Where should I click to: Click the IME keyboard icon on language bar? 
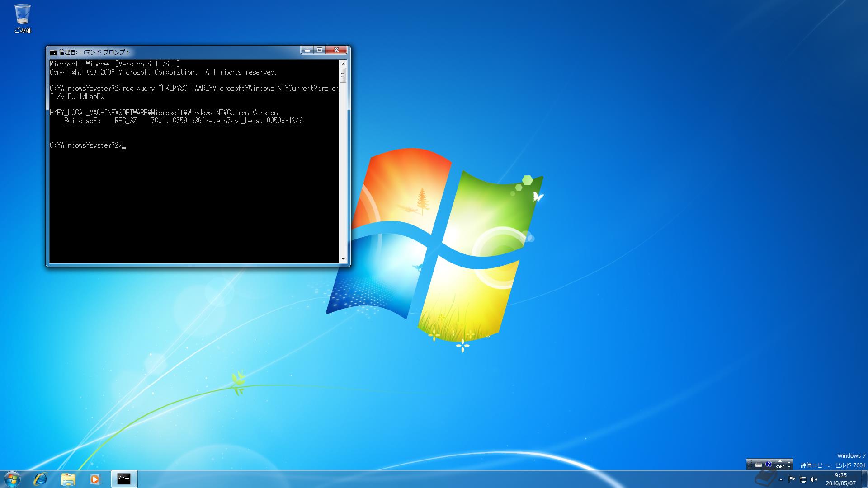coord(758,465)
